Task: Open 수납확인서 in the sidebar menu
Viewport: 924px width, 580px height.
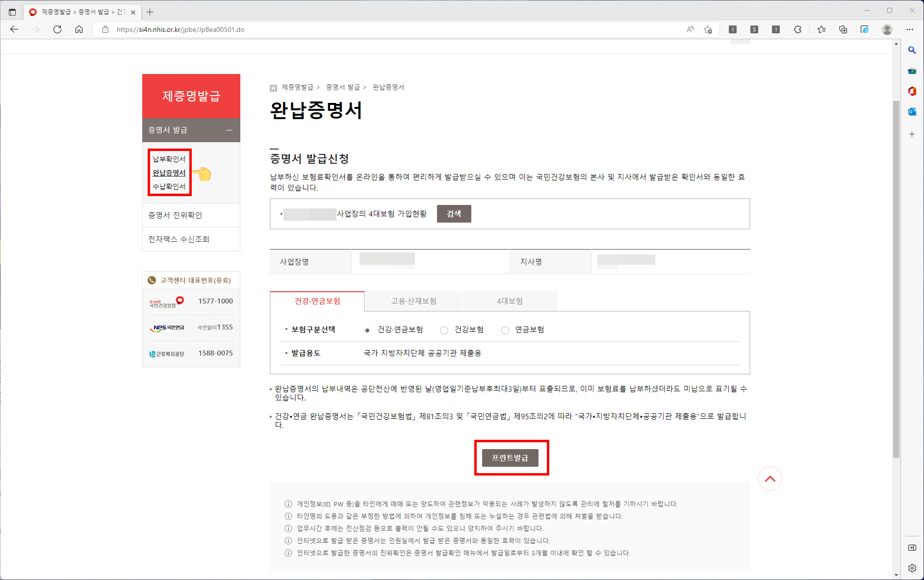Action: (169, 186)
